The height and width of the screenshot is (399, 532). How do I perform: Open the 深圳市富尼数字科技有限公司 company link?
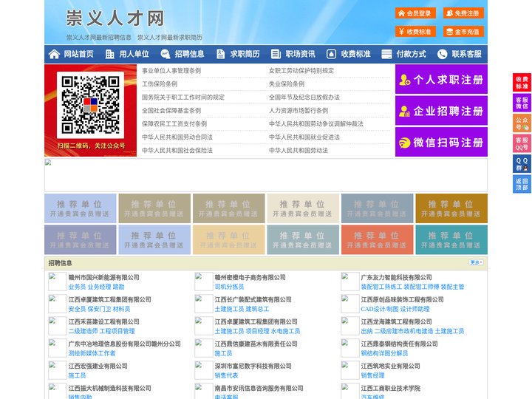[253, 366]
